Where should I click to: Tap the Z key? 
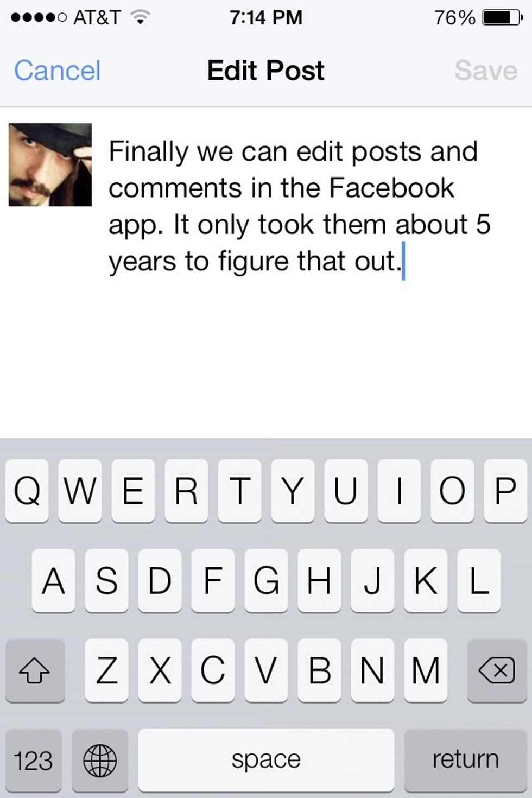106,670
